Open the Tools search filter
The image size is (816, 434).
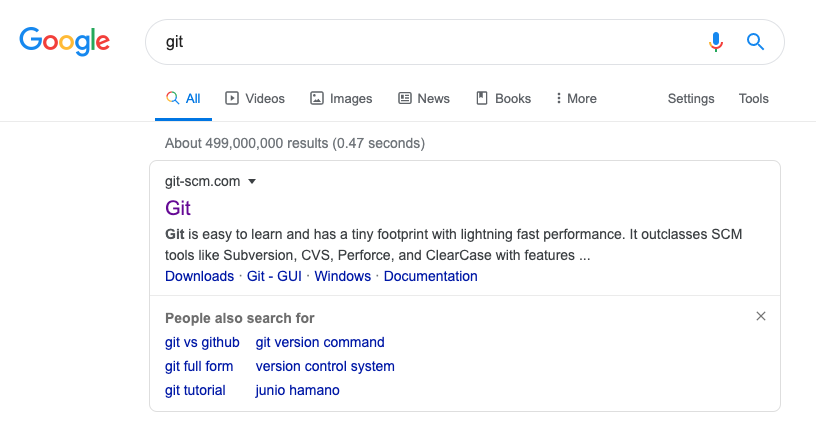coord(753,98)
